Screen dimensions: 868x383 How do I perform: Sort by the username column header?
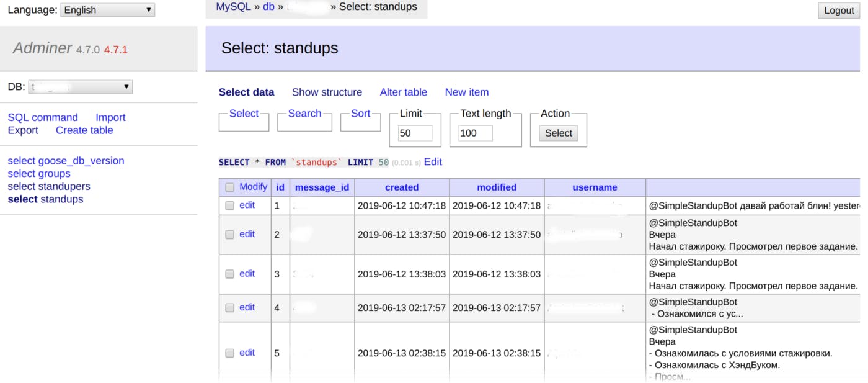click(x=595, y=187)
